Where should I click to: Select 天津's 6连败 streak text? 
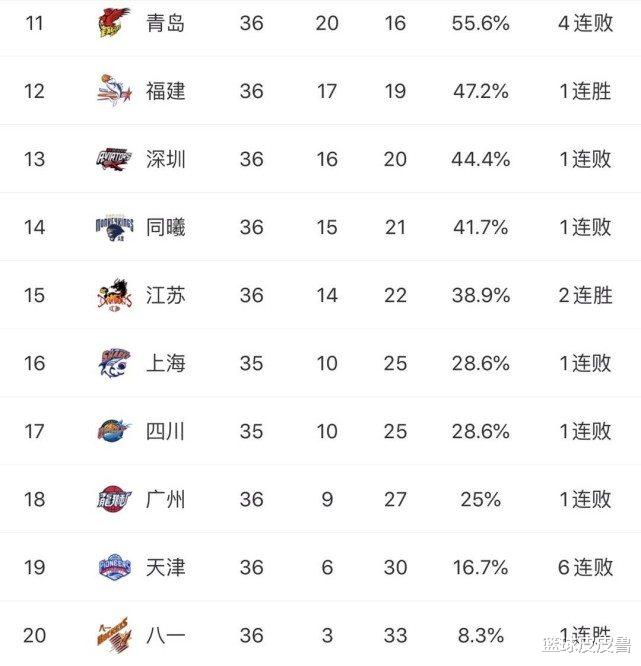point(585,567)
